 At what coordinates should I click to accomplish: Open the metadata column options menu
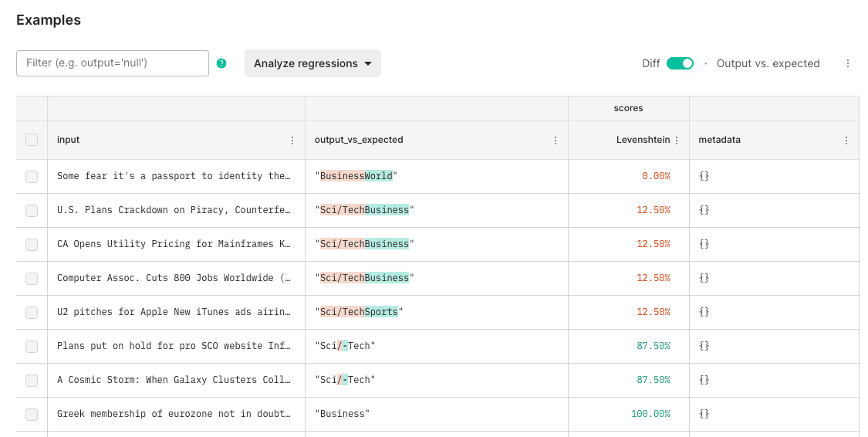(846, 141)
